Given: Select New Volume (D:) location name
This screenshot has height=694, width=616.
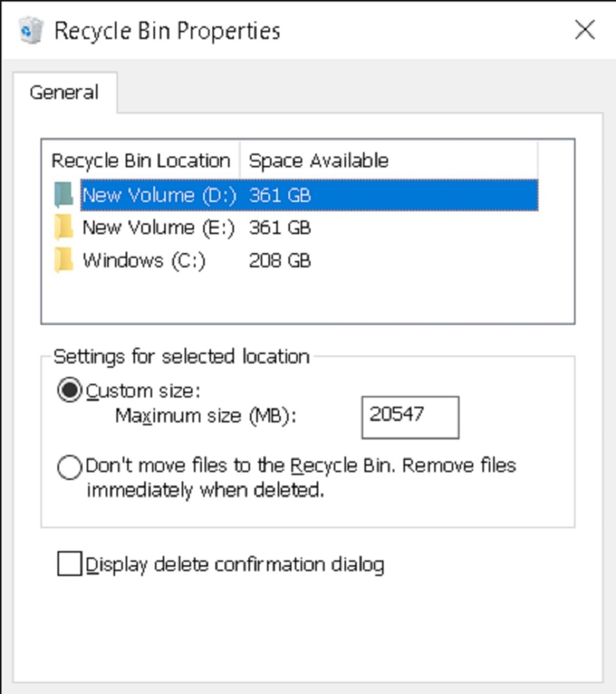Looking at the screenshot, I should (x=159, y=195).
